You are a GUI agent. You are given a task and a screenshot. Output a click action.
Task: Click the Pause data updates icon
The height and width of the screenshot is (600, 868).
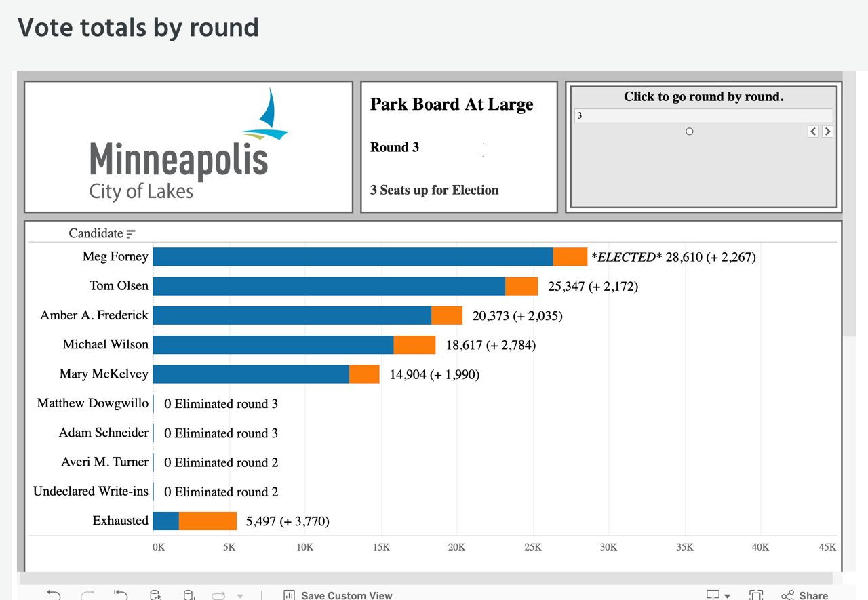pos(189,595)
